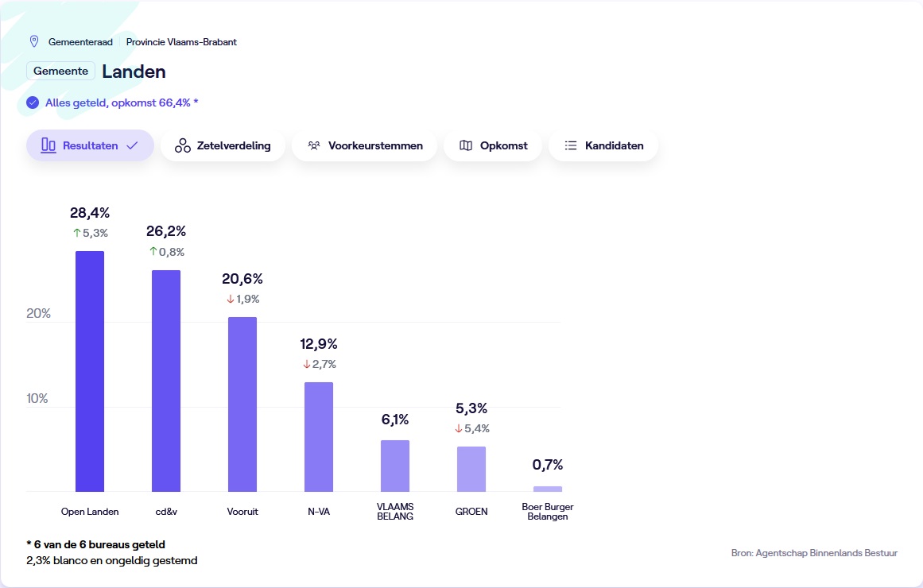Click 'Bron: Agentschap Binnenlands Bestuur' source text

tap(814, 553)
